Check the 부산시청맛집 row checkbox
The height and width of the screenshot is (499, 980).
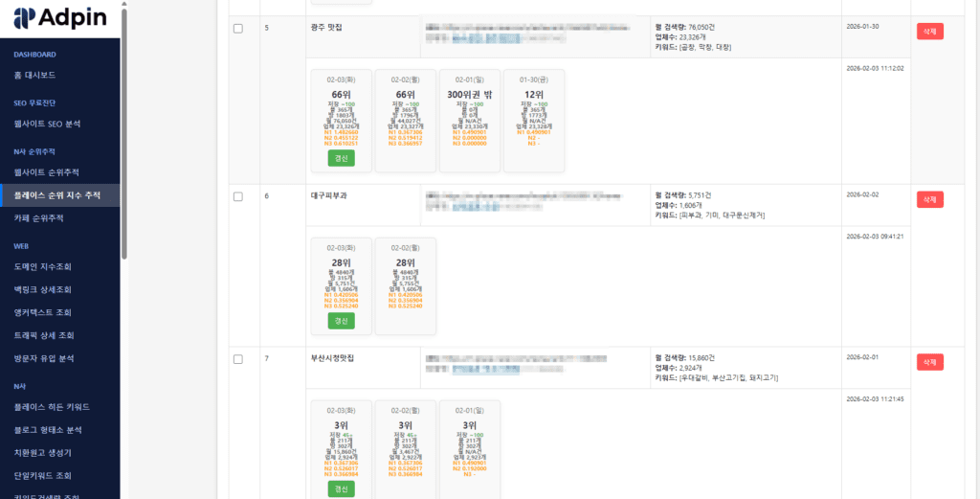[x=238, y=359]
